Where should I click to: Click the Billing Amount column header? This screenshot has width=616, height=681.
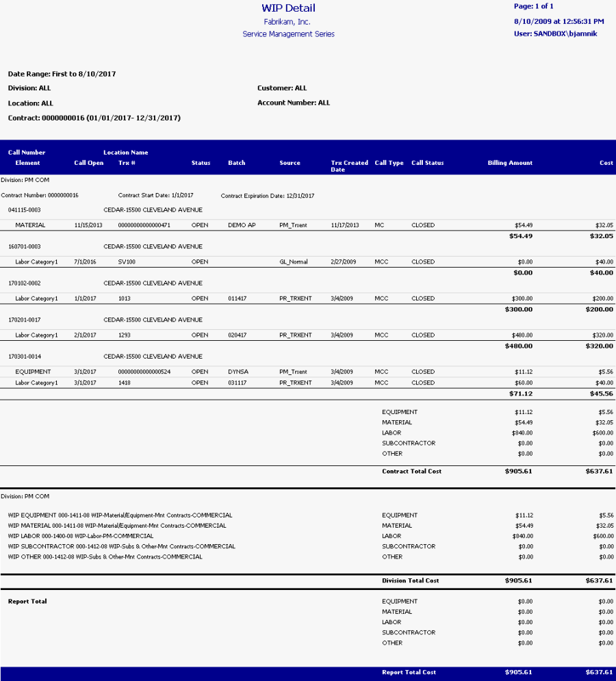[x=509, y=163]
